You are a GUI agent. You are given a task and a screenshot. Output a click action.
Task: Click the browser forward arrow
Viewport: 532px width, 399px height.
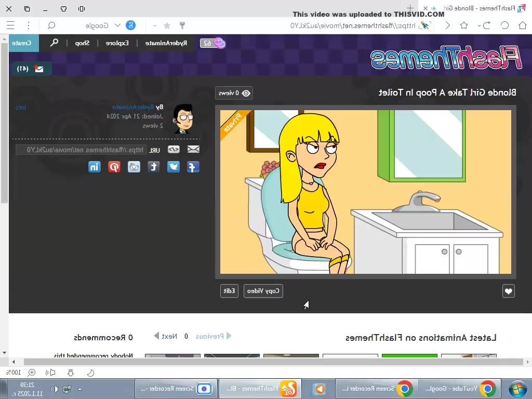click(447, 25)
